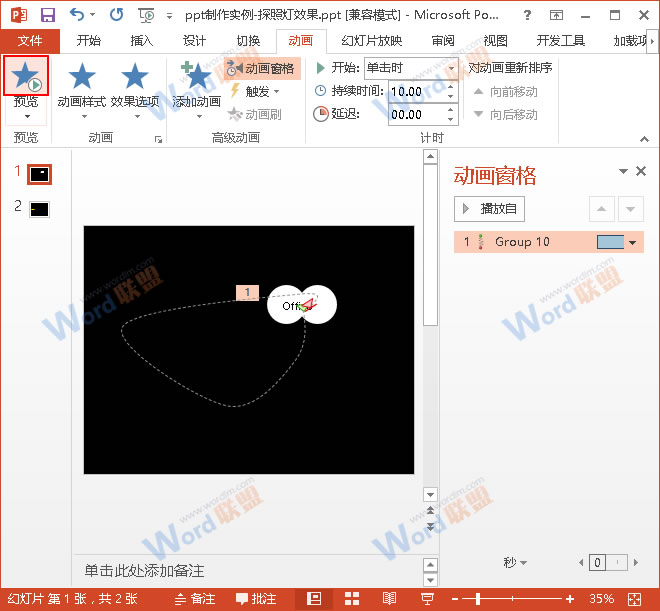Select slide 2 thumbnail
Viewport: 660px width, 611px height.
coord(40,209)
